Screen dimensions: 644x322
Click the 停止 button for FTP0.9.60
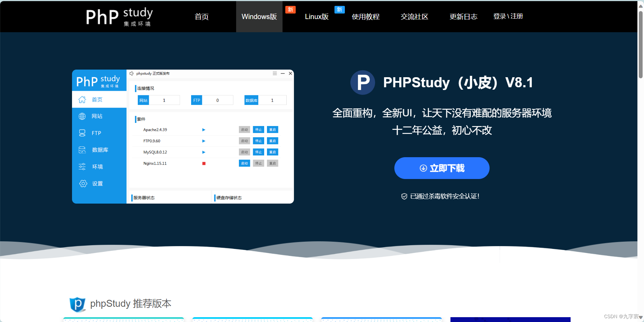pyautogui.click(x=258, y=141)
